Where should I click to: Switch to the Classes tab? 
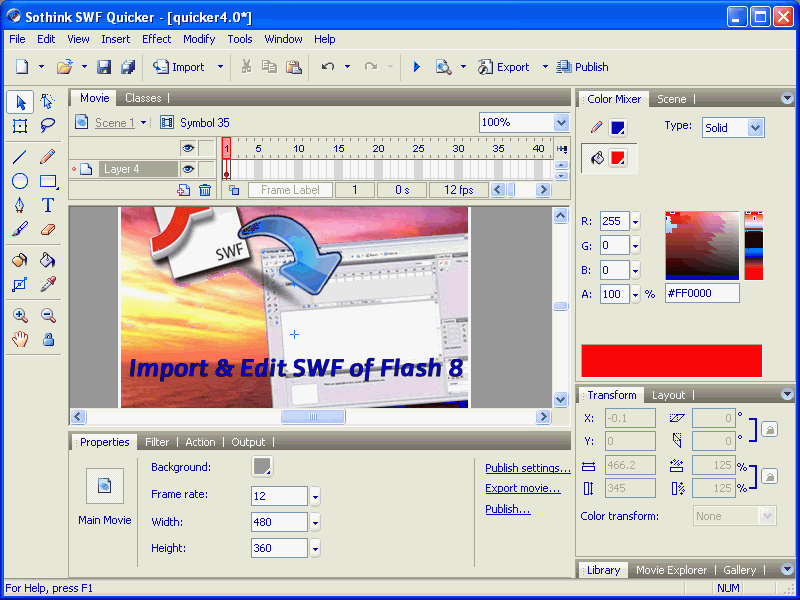143,98
